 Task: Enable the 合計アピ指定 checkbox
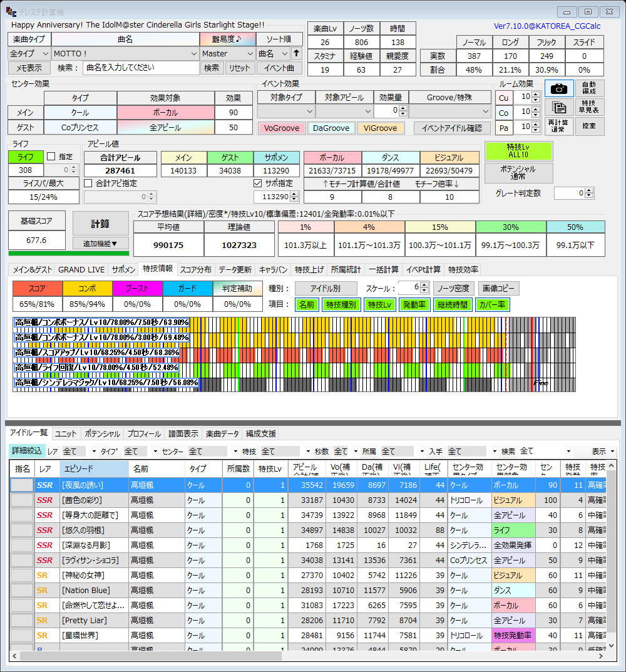tap(88, 184)
